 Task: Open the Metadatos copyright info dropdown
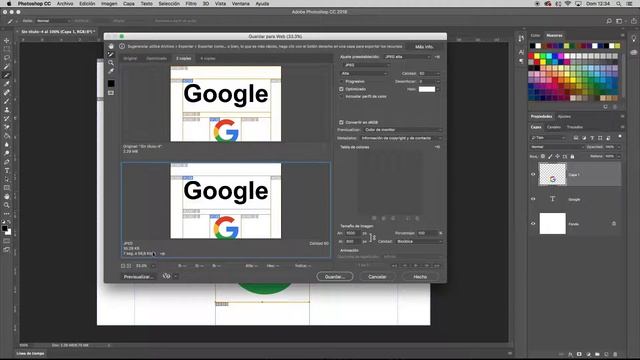401,138
